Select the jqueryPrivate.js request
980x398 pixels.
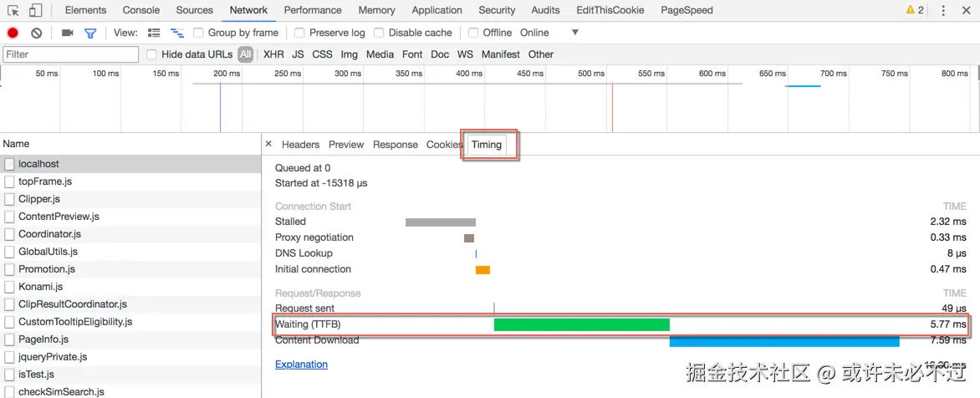click(130, 357)
